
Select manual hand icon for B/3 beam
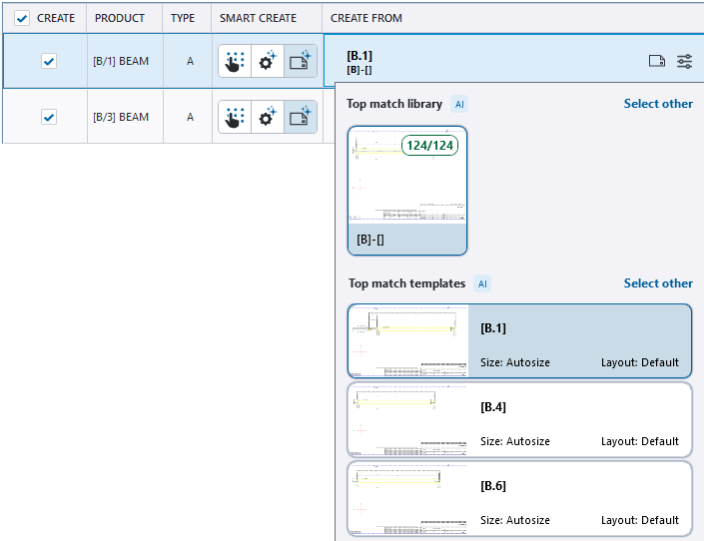[234, 117]
